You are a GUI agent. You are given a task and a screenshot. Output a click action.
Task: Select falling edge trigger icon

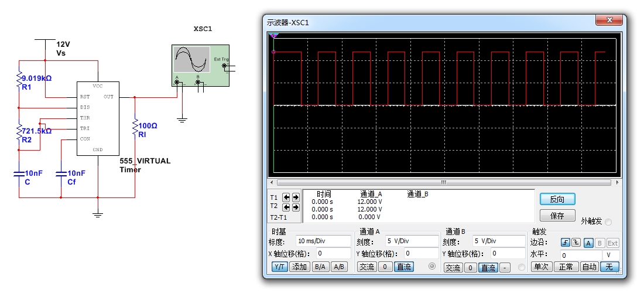[x=576, y=243]
